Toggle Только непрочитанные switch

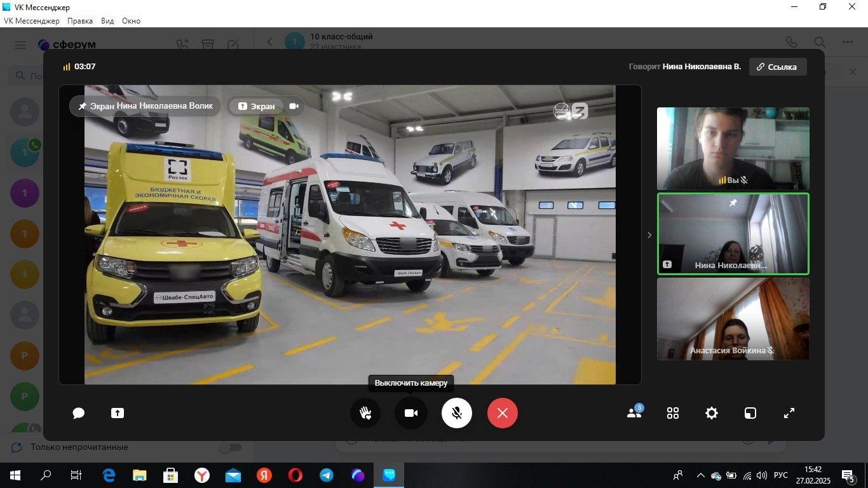[230, 447]
